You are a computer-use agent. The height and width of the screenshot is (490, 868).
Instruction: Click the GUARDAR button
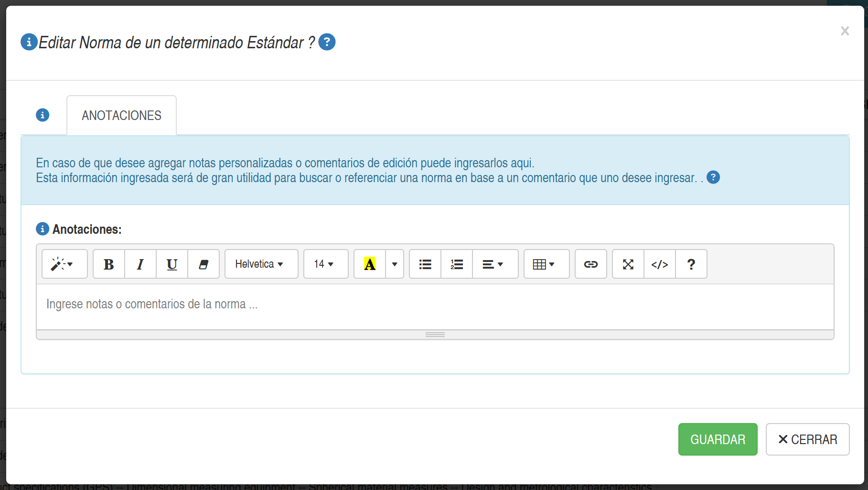click(x=718, y=439)
